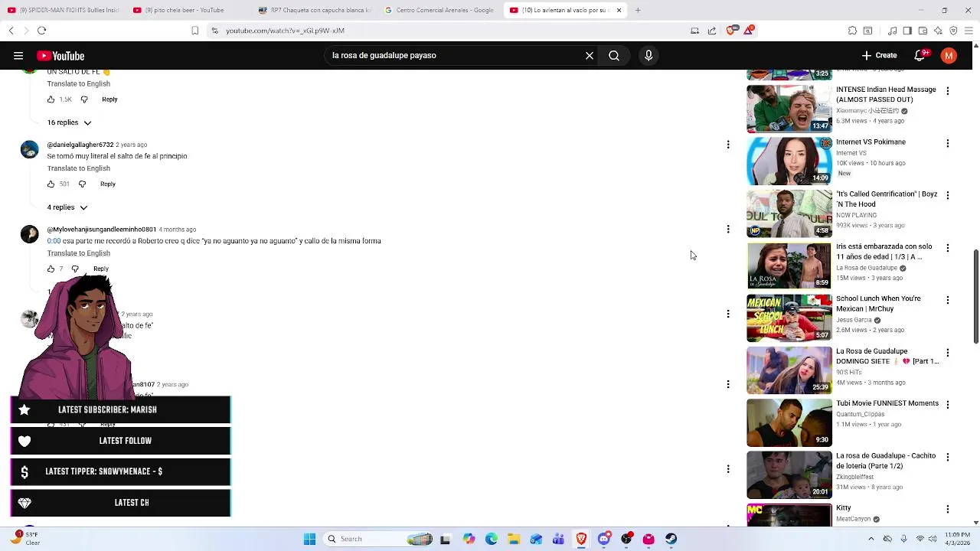
Task: Clear the search box text with X
Action: pyautogui.click(x=590, y=56)
